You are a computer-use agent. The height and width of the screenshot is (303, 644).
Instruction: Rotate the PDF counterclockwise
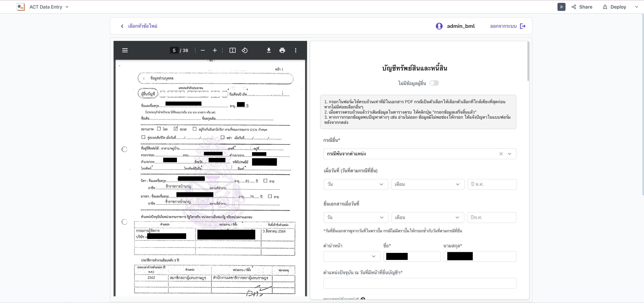[245, 50]
